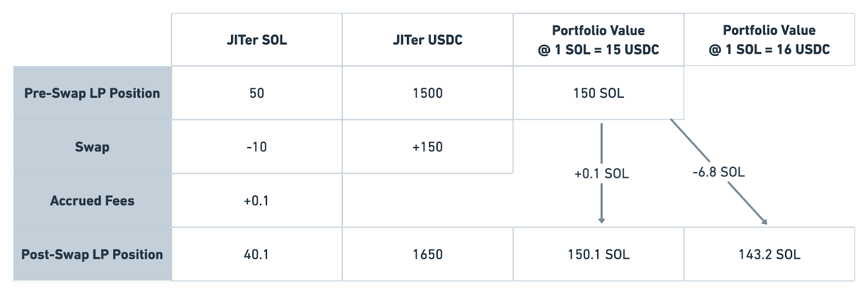Click the cell containing 50
The image size is (868, 294).
click(257, 93)
